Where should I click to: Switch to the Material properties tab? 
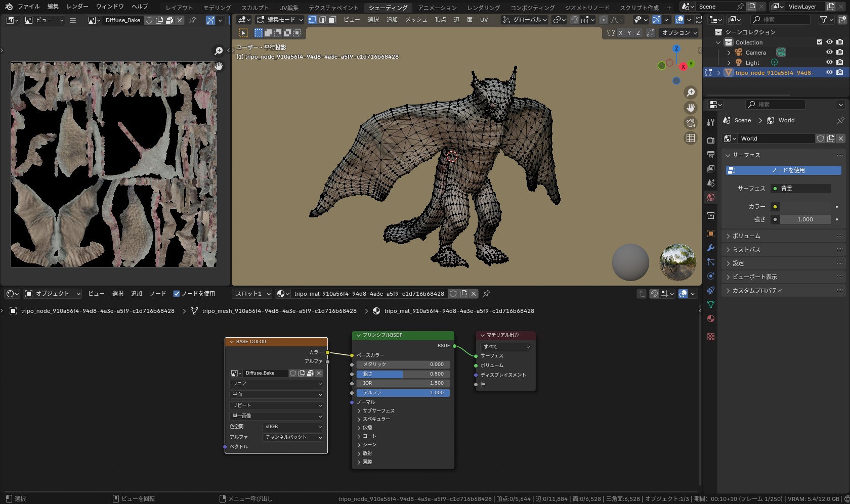click(710, 318)
